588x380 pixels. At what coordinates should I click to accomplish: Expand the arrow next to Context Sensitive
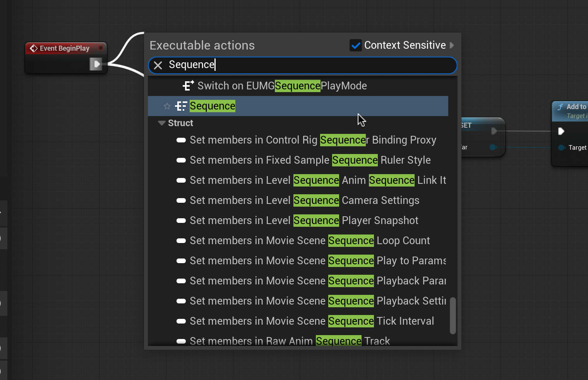point(452,45)
